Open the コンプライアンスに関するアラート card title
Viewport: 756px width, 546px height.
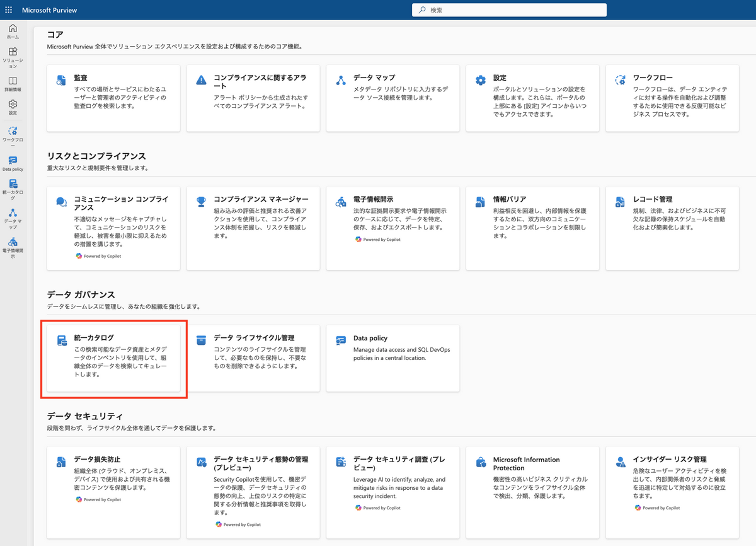tap(260, 81)
